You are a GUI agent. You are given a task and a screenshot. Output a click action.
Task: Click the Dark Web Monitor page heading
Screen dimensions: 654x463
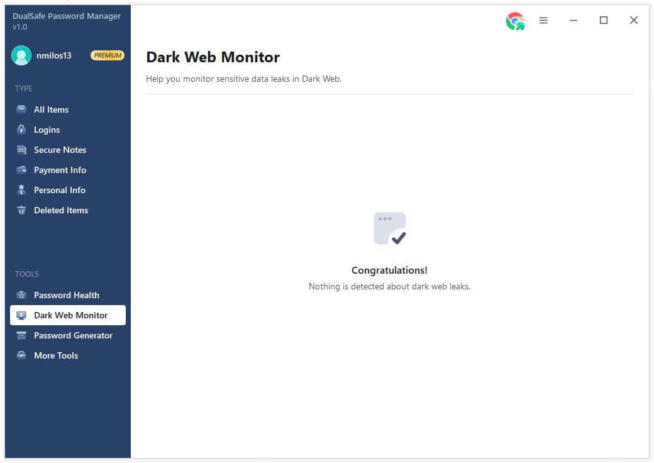coord(213,57)
